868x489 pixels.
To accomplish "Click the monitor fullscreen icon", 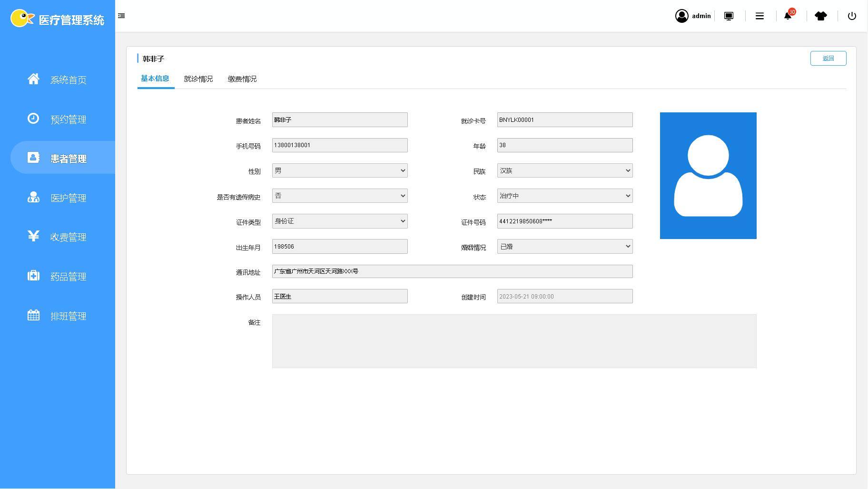I will coord(729,16).
